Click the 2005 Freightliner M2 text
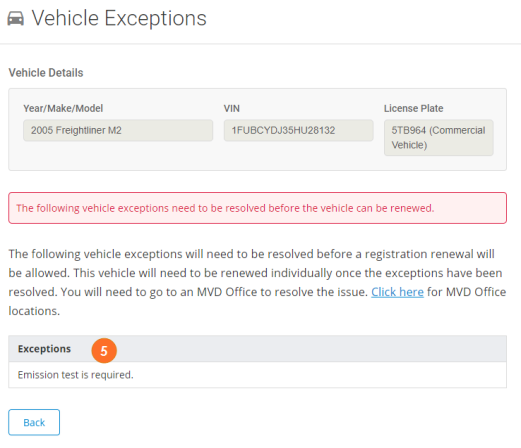The width and height of the screenshot is (521, 448). click(76, 130)
